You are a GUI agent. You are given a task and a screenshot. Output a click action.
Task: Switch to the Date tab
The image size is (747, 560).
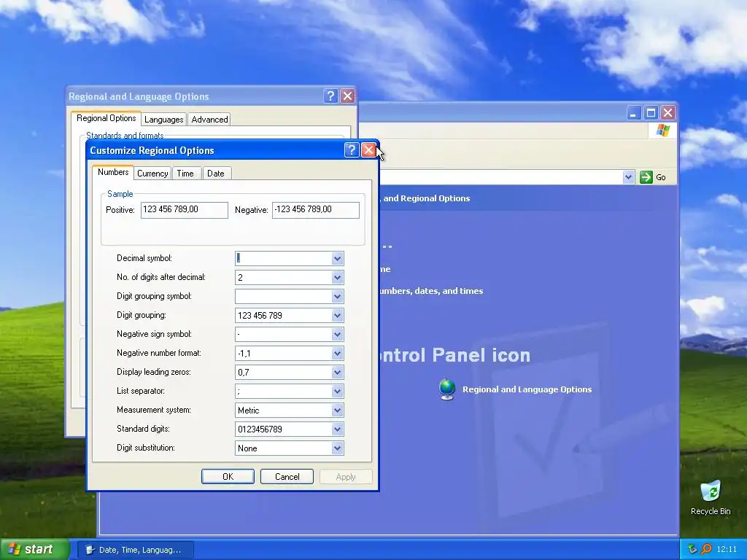coord(216,174)
